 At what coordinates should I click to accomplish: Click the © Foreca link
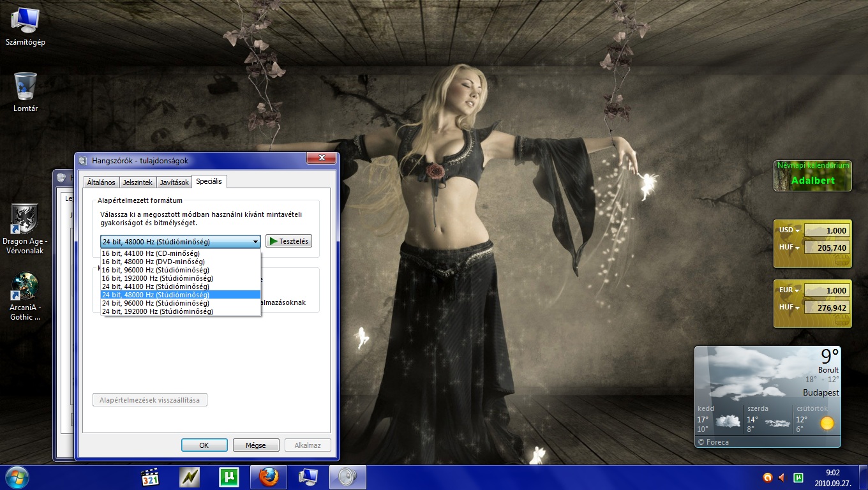coord(713,442)
